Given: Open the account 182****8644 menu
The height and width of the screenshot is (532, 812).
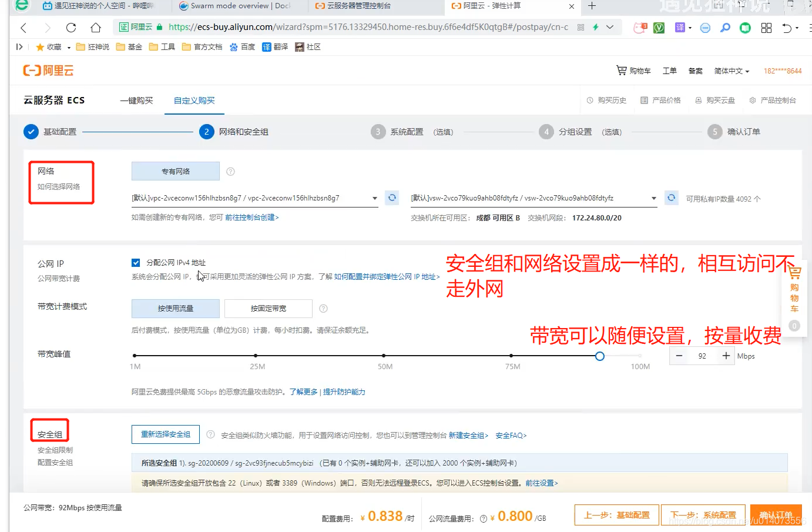Looking at the screenshot, I should pyautogui.click(x=783, y=71).
